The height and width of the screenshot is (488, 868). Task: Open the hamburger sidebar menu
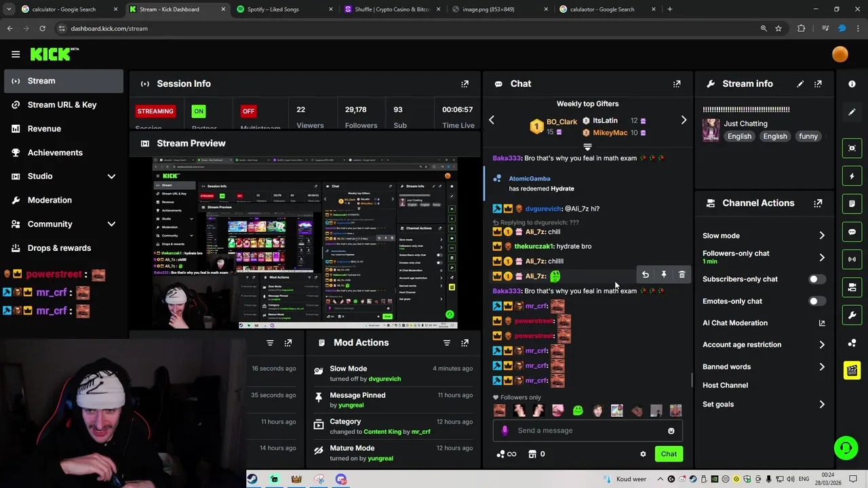[16, 54]
